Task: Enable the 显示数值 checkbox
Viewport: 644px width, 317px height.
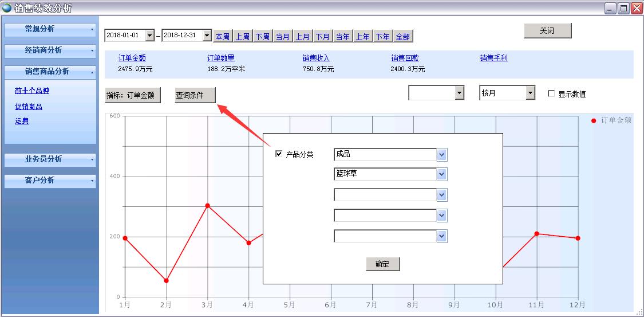Action: pyautogui.click(x=551, y=94)
